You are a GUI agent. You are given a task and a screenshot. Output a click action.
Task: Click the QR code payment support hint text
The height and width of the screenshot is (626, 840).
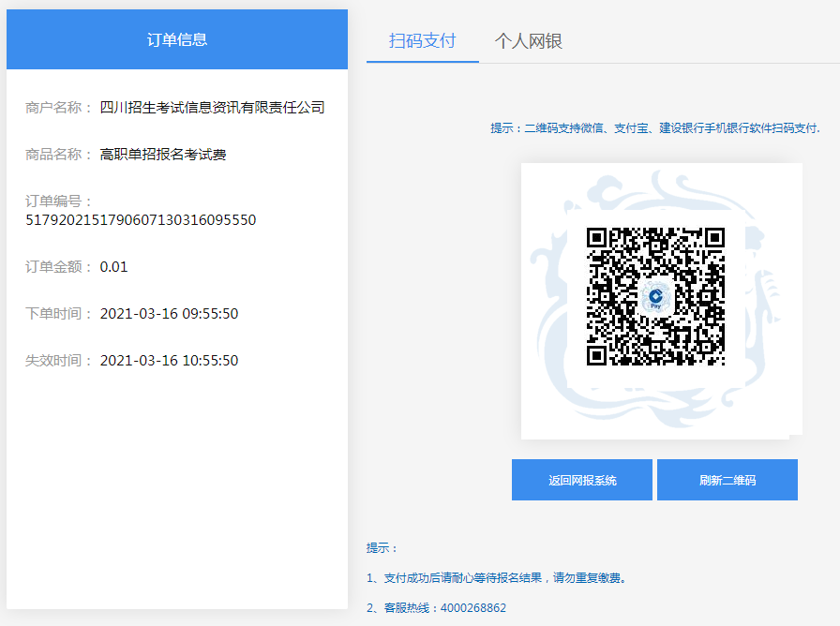(655, 128)
